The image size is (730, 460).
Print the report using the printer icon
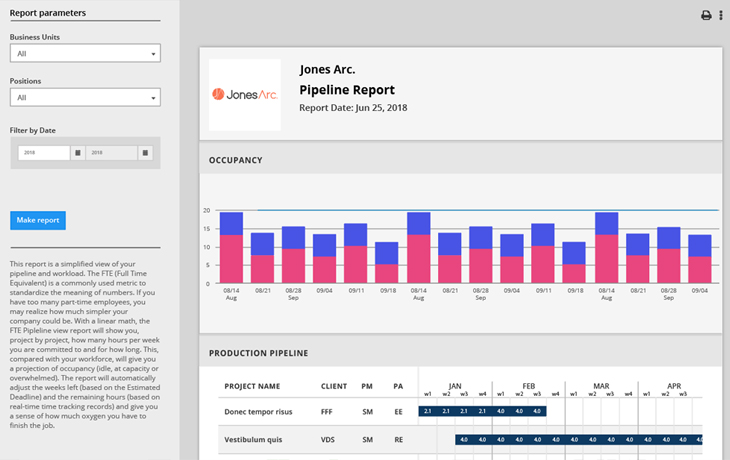706,15
